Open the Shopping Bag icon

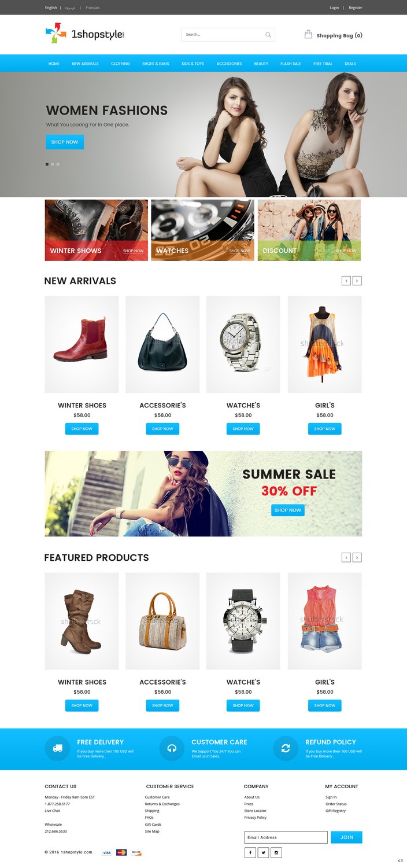pos(308,34)
